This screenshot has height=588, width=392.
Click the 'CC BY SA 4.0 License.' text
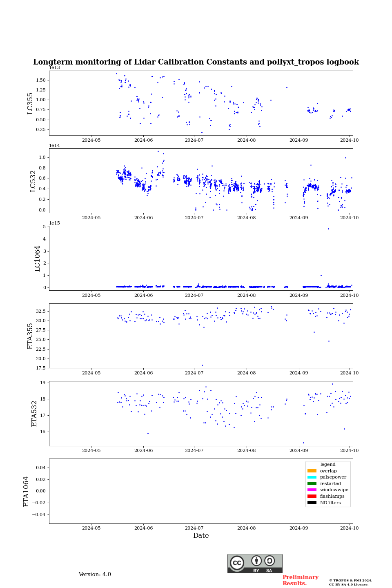coord(349,584)
